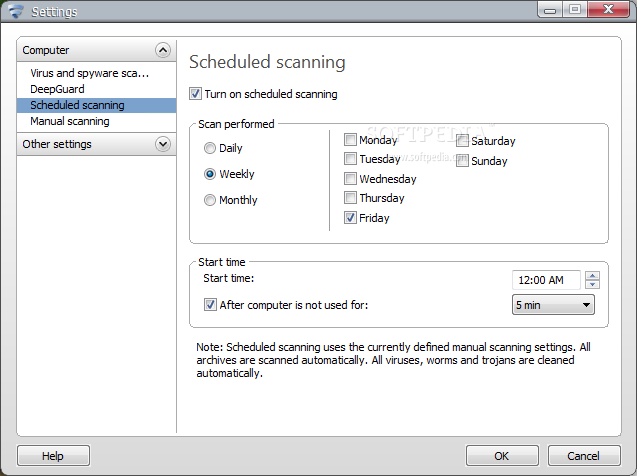The width and height of the screenshot is (637, 476).
Task: Uncheck the Friday checkbox
Action: click(350, 218)
